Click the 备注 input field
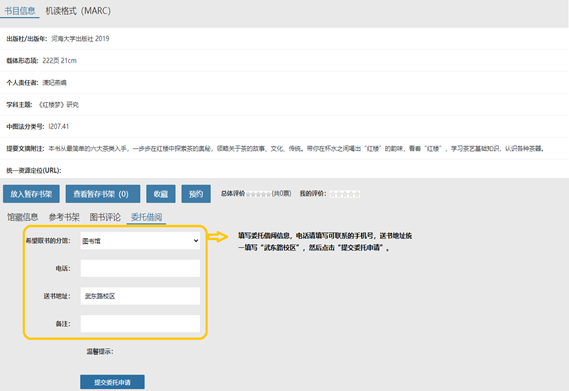The height and width of the screenshot is (391, 569). 140,323
